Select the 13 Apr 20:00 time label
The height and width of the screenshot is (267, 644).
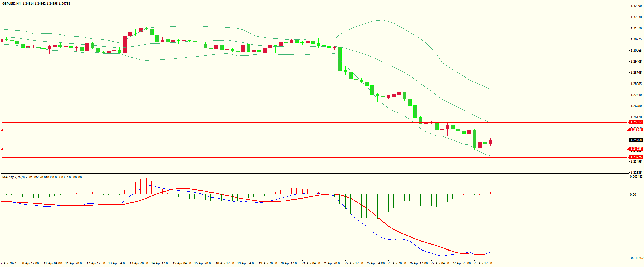click(x=138, y=263)
